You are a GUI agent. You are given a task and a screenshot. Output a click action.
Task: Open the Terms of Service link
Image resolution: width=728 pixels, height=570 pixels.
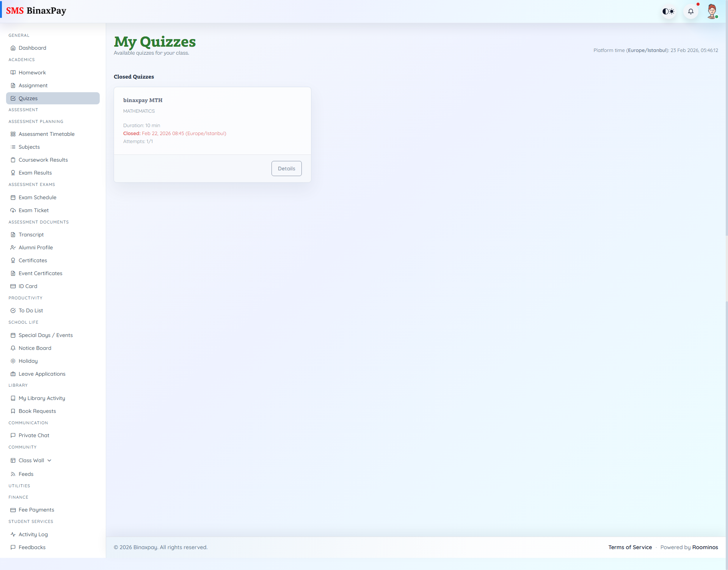(x=630, y=547)
